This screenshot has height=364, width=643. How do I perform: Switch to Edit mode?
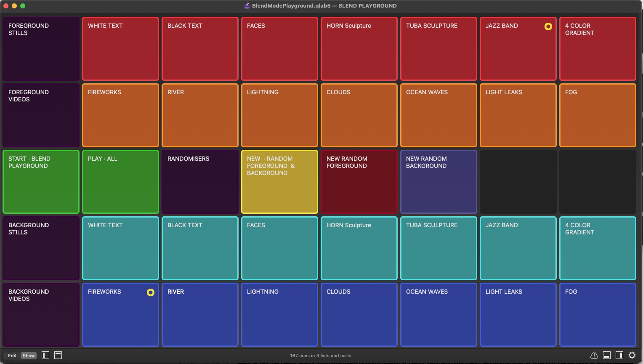(12, 356)
